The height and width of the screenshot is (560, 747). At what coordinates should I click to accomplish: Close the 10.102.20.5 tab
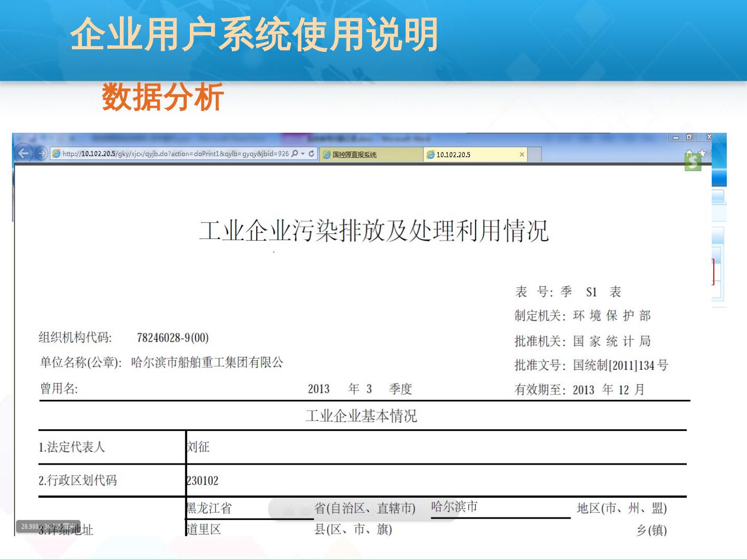(x=522, y=155)
